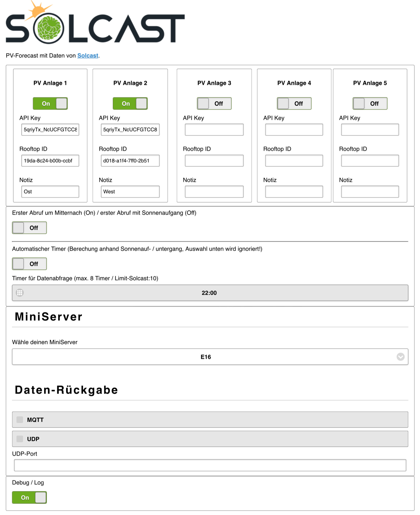Click the Solcast logo image
420x515 pixels.
[x=95, y=22]
